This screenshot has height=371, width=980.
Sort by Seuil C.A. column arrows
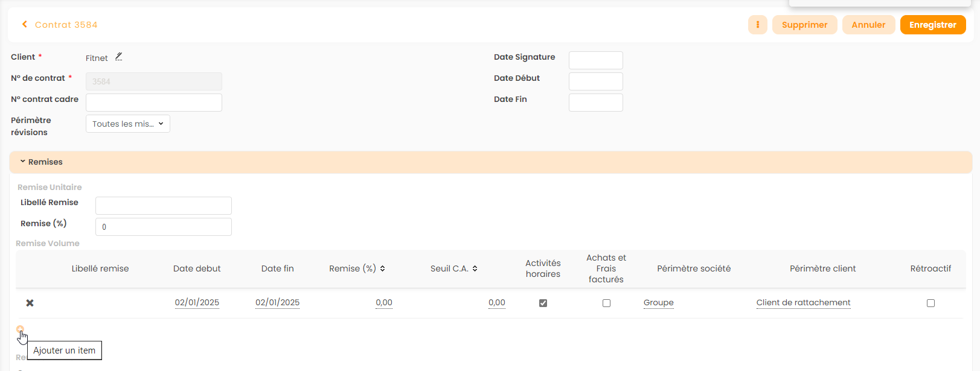tap(475, 268)
